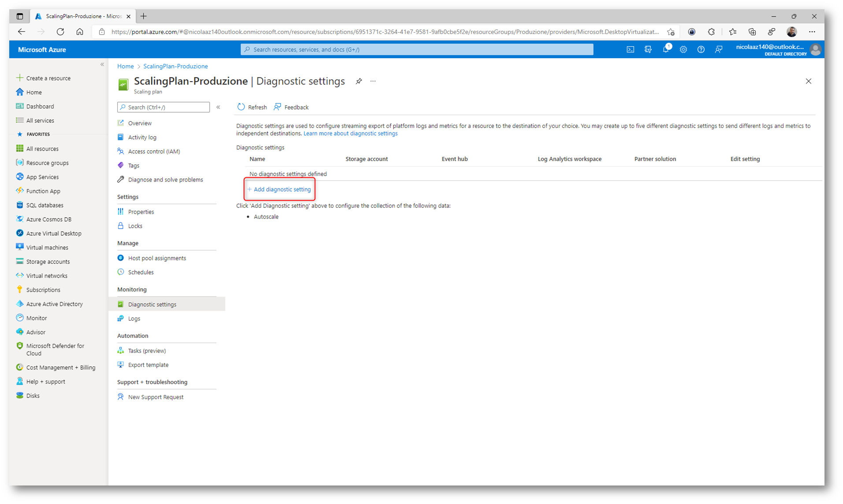The width and height of the screenshot is (843, 504).
Task: Open Locks under Settings
Action: pyautogui.click(x=135, y=226)
